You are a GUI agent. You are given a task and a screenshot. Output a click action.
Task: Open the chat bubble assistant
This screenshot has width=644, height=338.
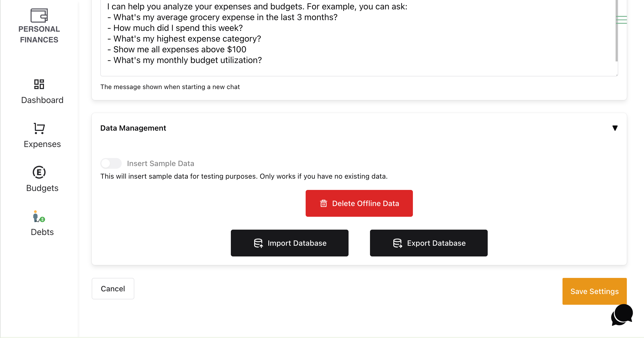coord(622,315)
